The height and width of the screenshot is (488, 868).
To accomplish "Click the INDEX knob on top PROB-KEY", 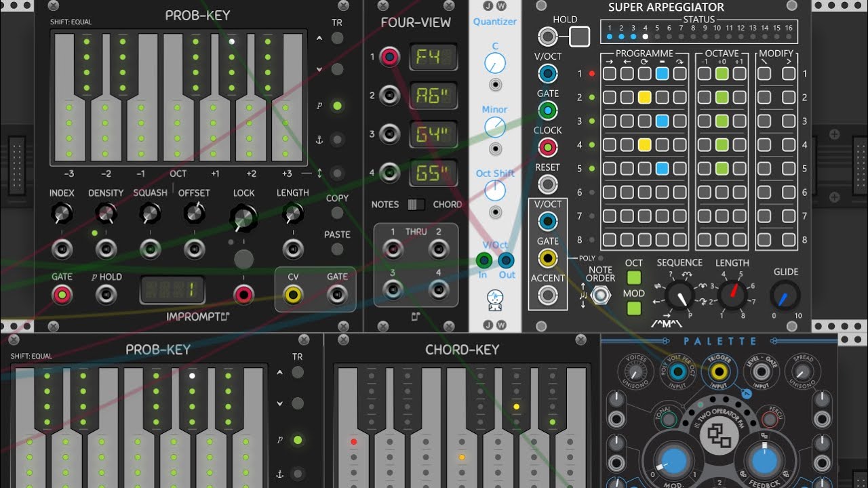I will [62, 214].
